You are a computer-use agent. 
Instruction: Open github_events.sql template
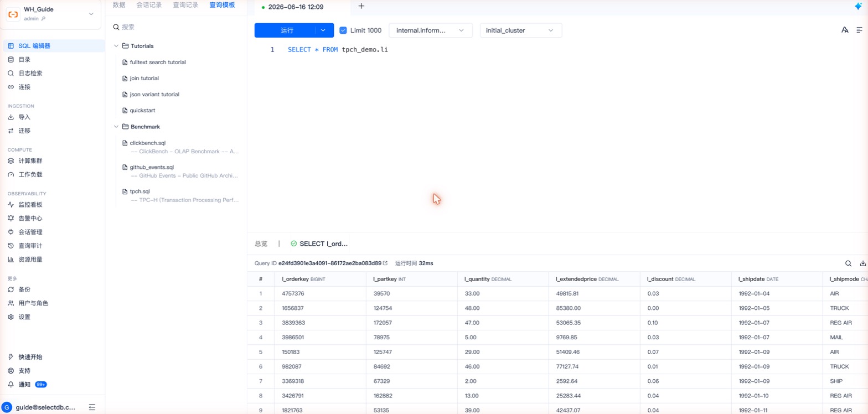152,167
